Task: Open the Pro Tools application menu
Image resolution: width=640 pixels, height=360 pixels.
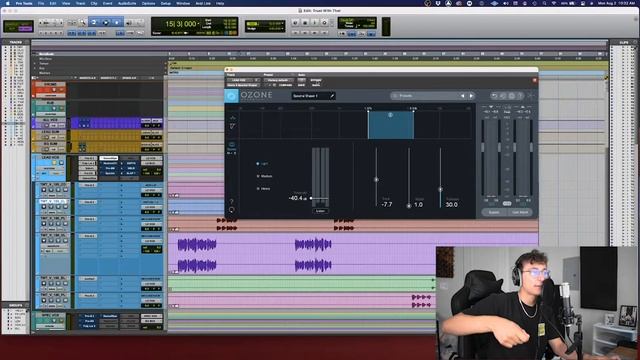Action: (x=24, y=3)
